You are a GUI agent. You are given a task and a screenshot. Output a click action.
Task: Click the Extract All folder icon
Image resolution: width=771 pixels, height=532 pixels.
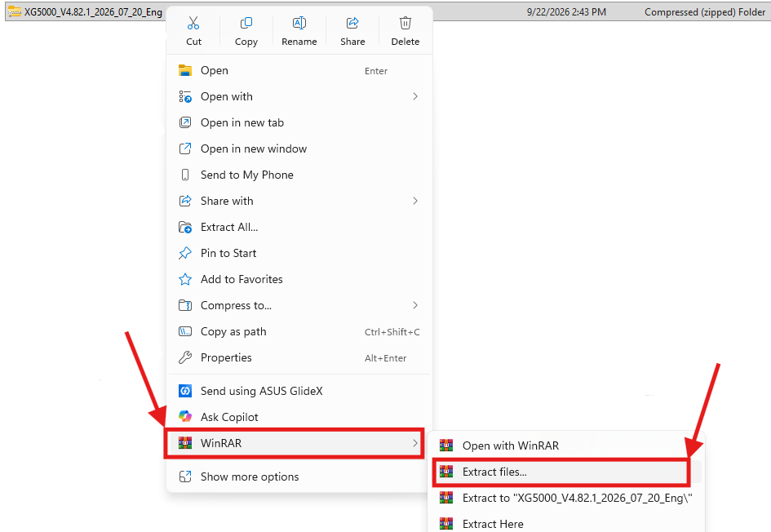coord(185,227)
